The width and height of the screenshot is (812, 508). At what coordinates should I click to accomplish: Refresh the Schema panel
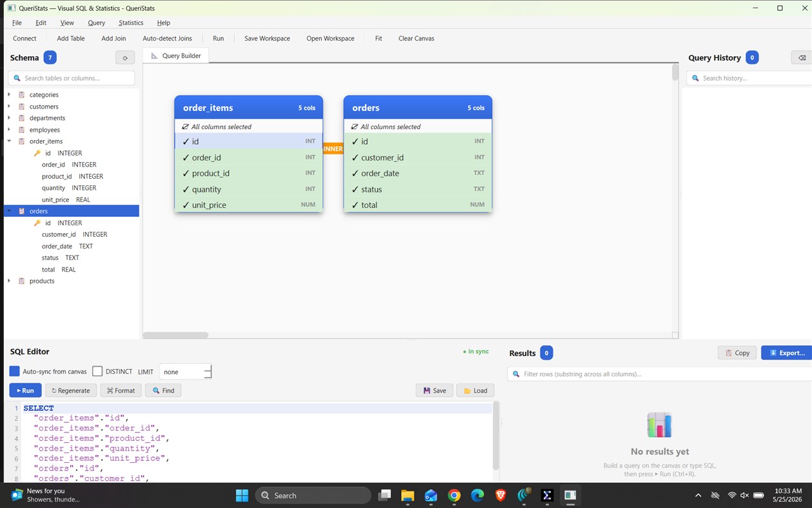pos(125,57)
